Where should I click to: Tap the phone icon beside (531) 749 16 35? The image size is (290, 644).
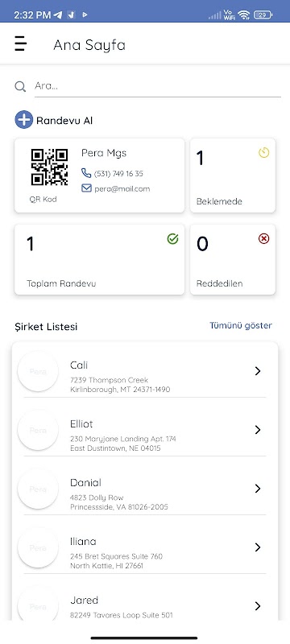coord(86,173)
